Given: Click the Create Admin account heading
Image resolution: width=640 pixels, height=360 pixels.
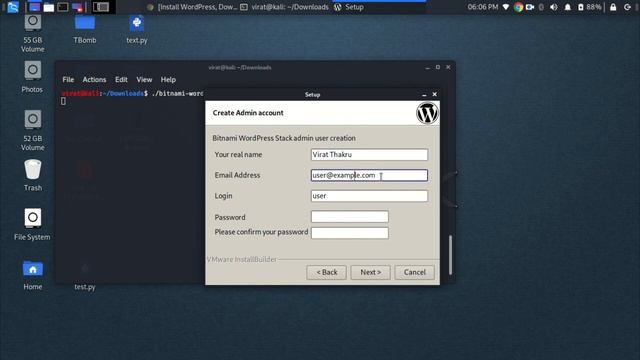Looking at the screenshot, I should 248,113.
